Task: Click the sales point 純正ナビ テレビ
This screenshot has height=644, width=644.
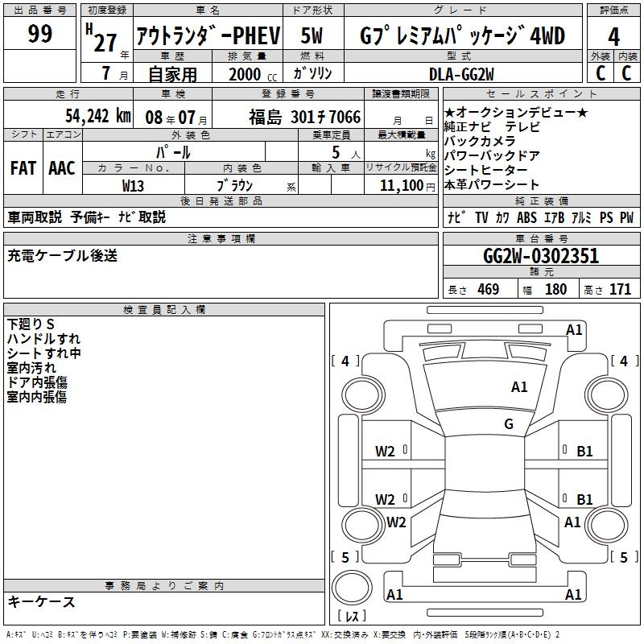Action: pos(492,126)
